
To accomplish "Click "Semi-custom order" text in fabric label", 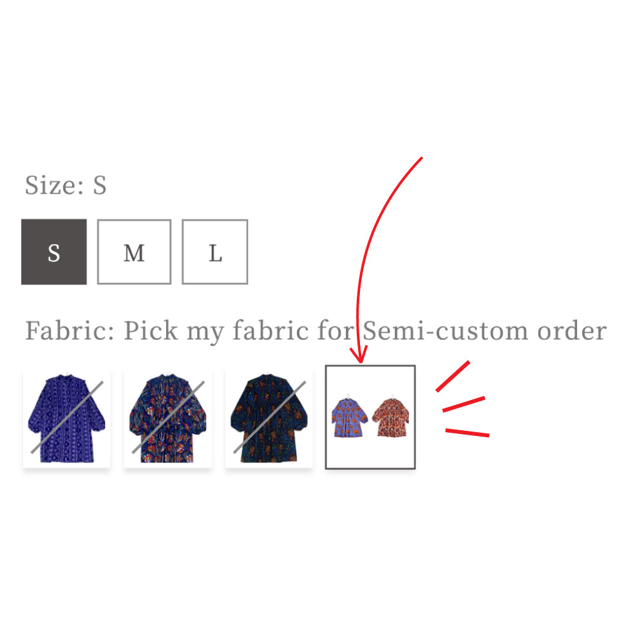I will pyautogui.click(x=484, y=331).
